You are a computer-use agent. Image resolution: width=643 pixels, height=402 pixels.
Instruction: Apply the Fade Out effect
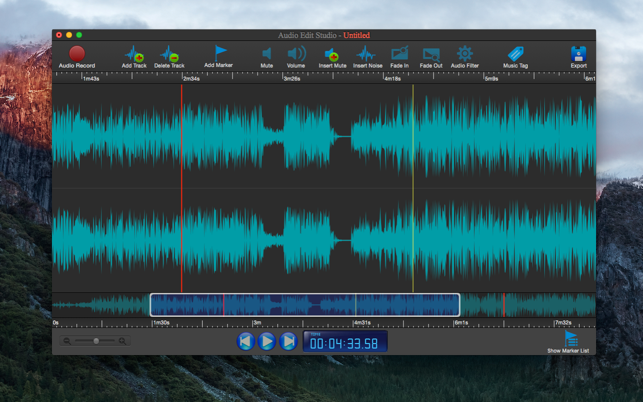click(431, 54)
